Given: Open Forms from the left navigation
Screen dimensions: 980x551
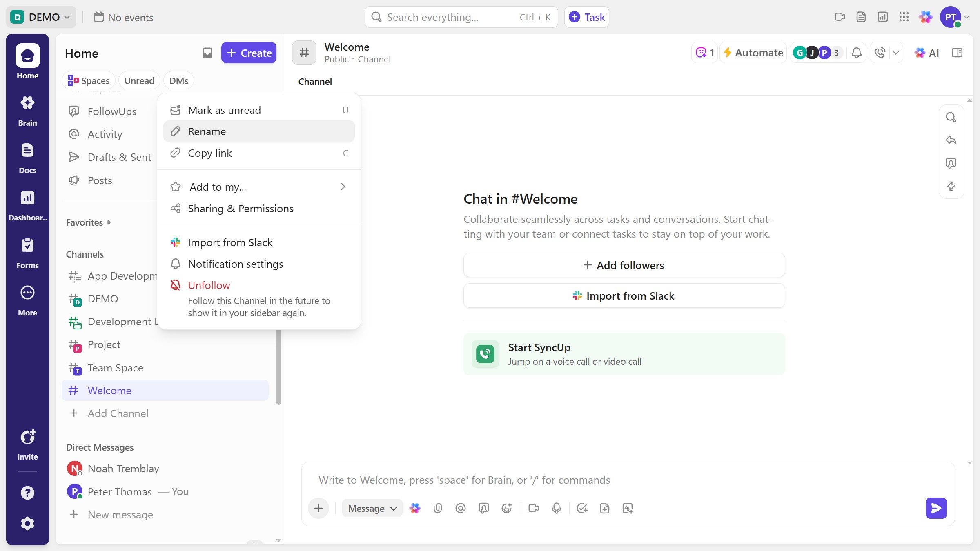Looking at the screenshot, I should tap(27, 252).
